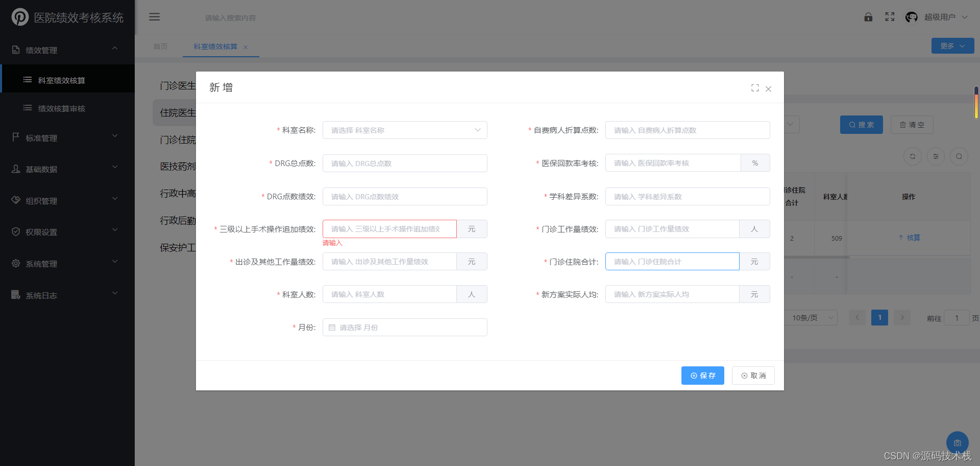This screenshot has width=980, height=466.
Task: Go to previous page arrow
Action: pyautogui.click(x=857, y=317)
